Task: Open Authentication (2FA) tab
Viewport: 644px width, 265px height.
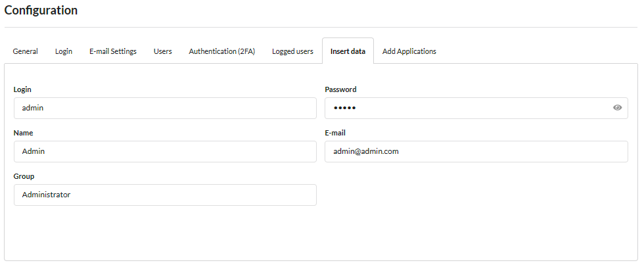Action: click(x=221, y=51)
